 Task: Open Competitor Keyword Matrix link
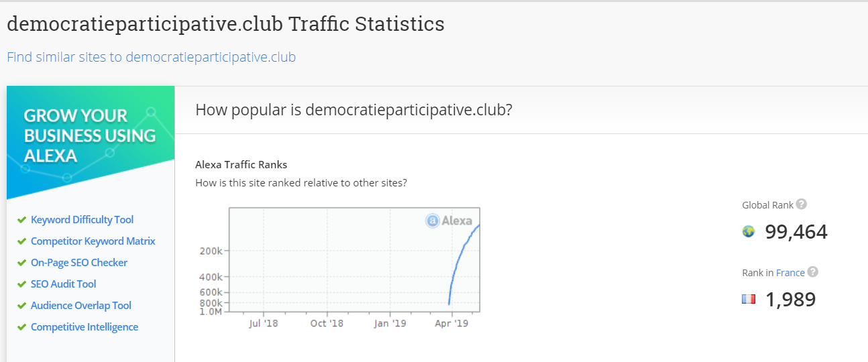[93, 241]
